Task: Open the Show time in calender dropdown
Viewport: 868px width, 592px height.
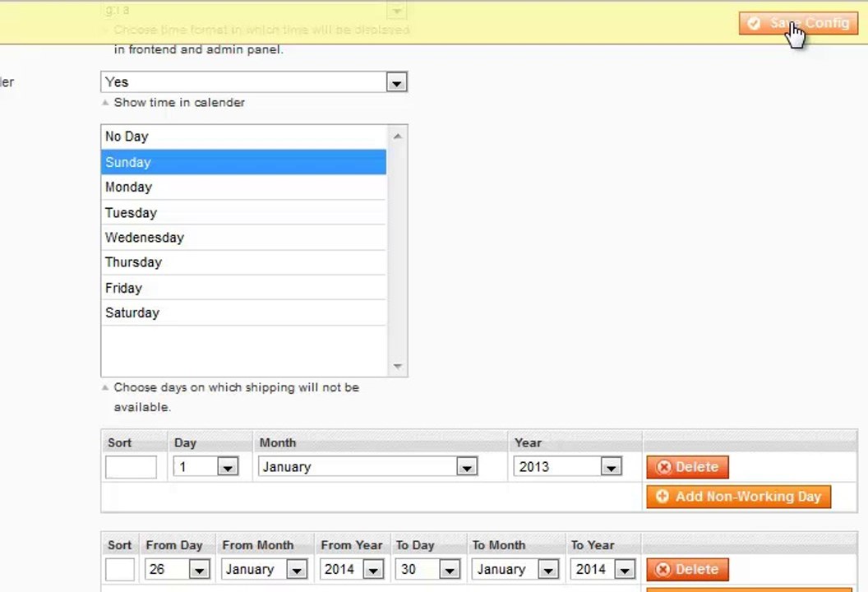Action: pyautogui.click(x=254, y=82)
